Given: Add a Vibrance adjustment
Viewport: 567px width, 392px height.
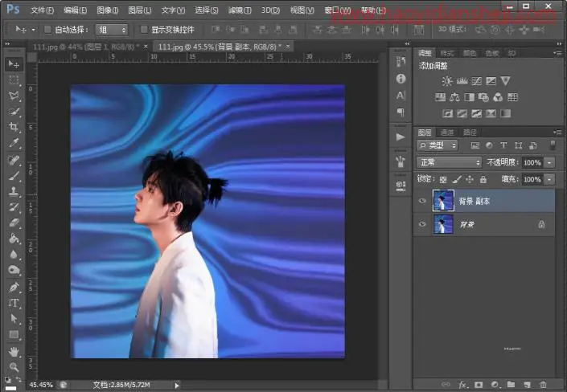Looking at the screenshot, I should (505, 81).
